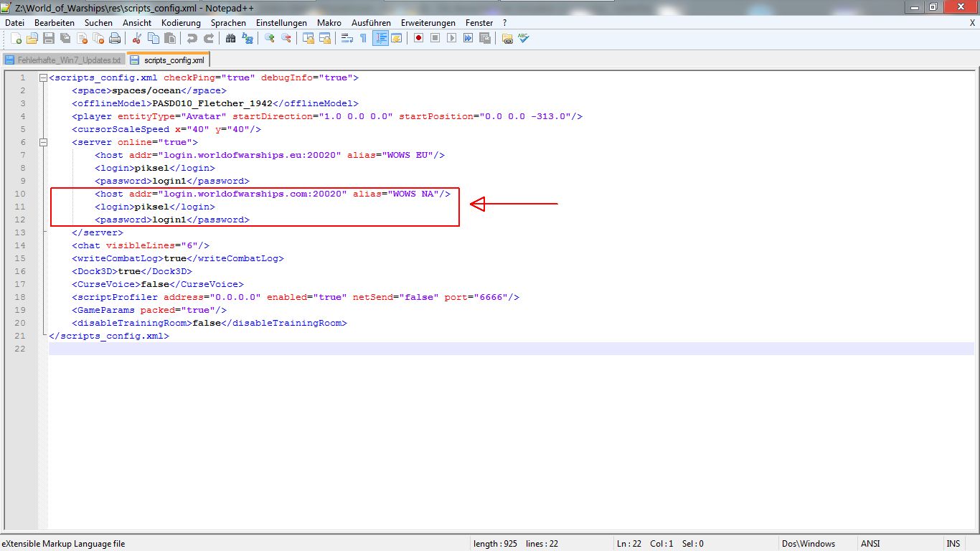Image resolution: width=980 pixels, height=551 pixels.
Task: Open the Ausführen menu
Action: 371,23
